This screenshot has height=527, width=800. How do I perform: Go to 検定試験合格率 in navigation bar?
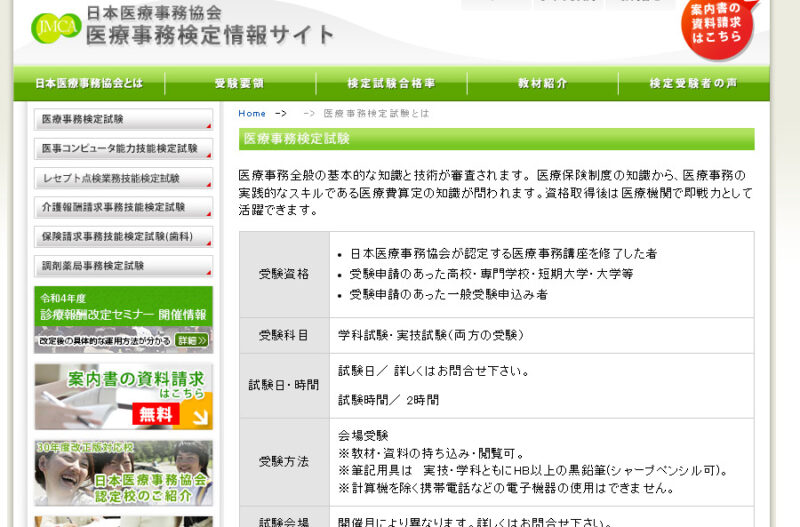391,84
